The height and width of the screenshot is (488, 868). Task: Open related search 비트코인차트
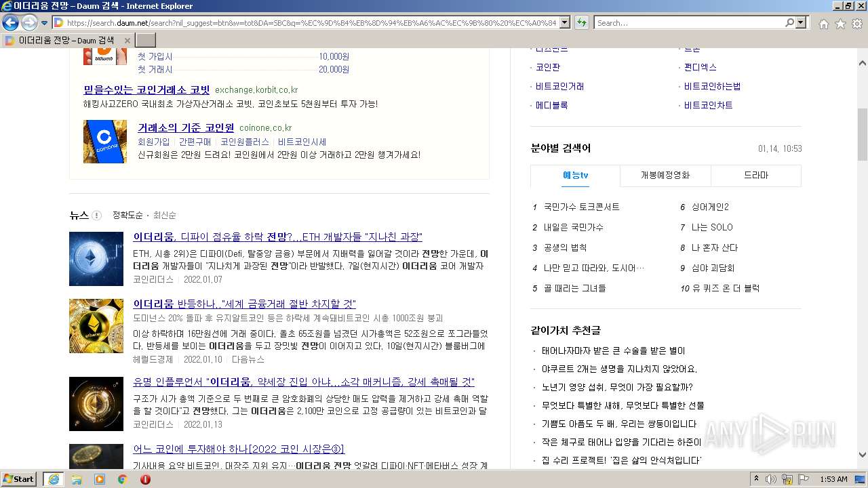(709, 105)
